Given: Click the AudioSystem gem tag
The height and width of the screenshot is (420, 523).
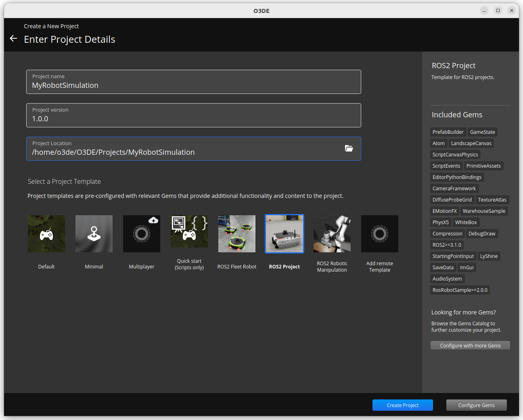Looking at the screenshot, I should pos(447,279).
